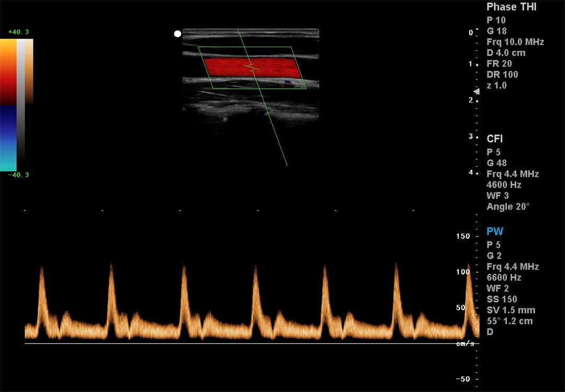Click the Phase THI heading
The height and width of the screenshot is (392, 565).
pos(511,7)
